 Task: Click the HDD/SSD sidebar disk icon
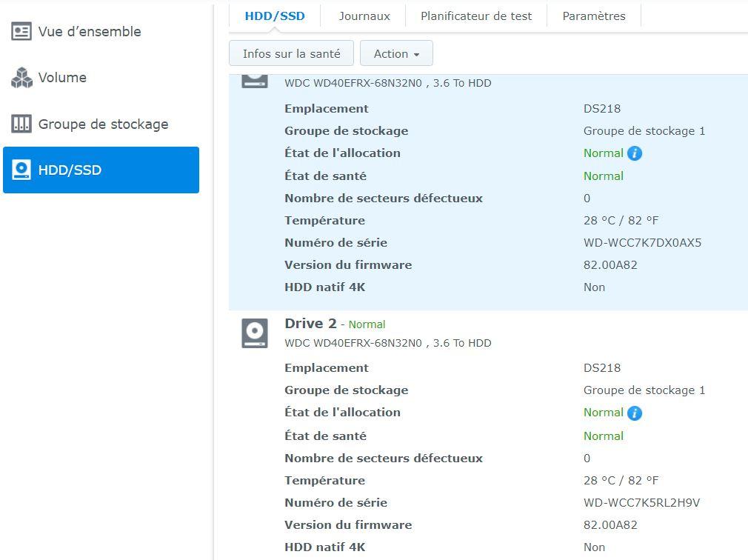tap(21, 170)
